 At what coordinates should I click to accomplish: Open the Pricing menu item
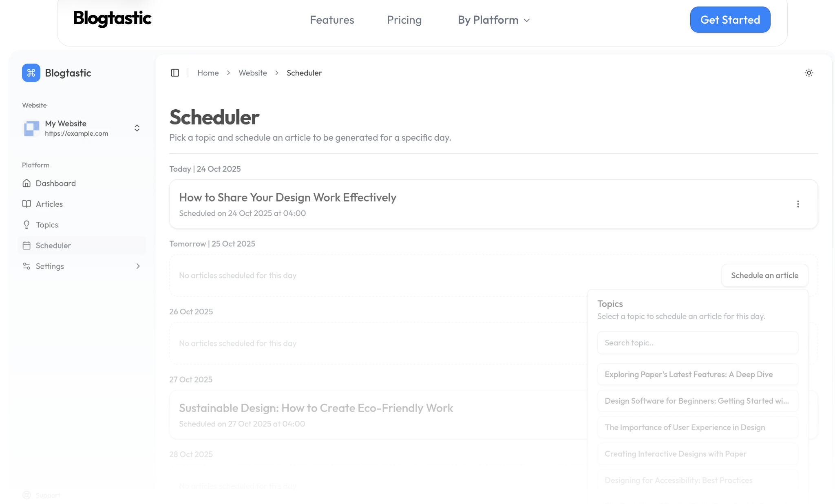coord(404,20)
